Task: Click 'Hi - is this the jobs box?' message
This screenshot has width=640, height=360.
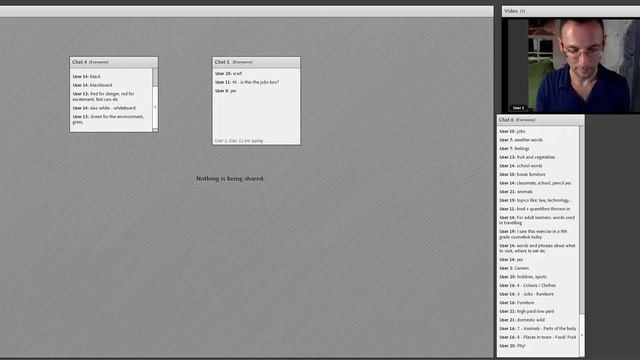Action: [x=247, y=82]
